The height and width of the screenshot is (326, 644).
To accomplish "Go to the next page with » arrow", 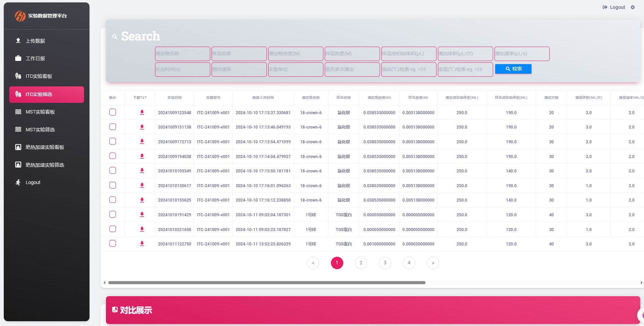I will [433, 263].
